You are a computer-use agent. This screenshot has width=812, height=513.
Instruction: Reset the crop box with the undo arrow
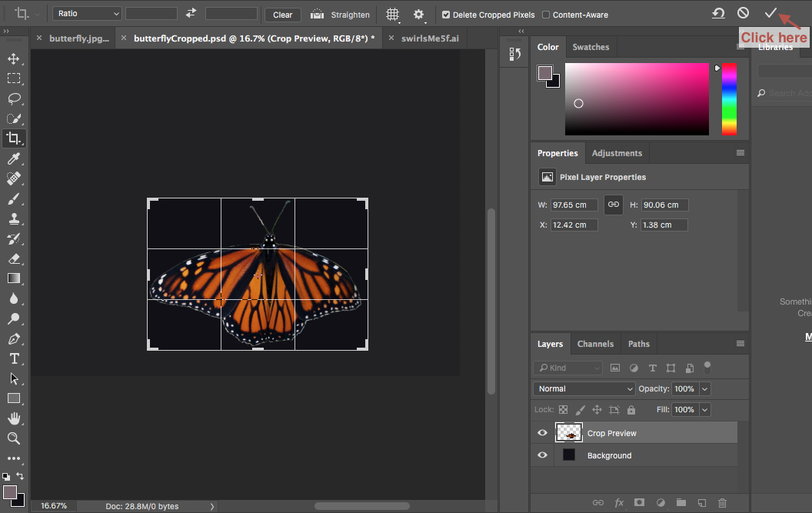[718, 13]
